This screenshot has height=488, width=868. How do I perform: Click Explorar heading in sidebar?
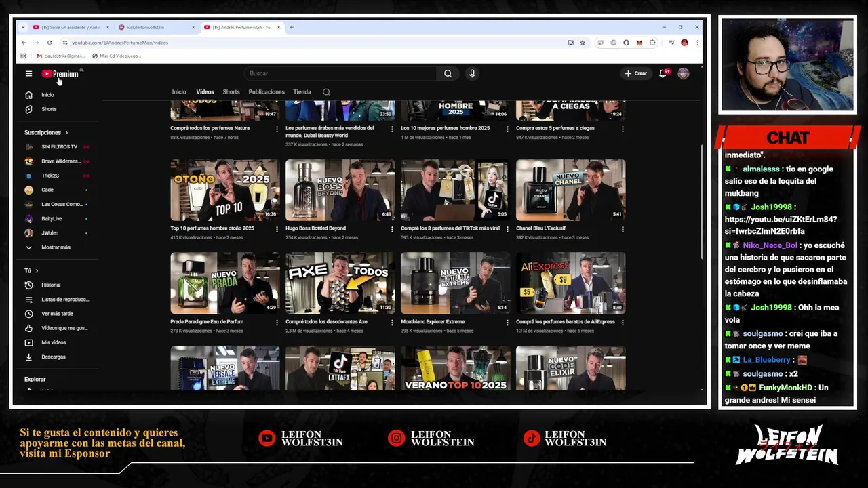(35, 380)
